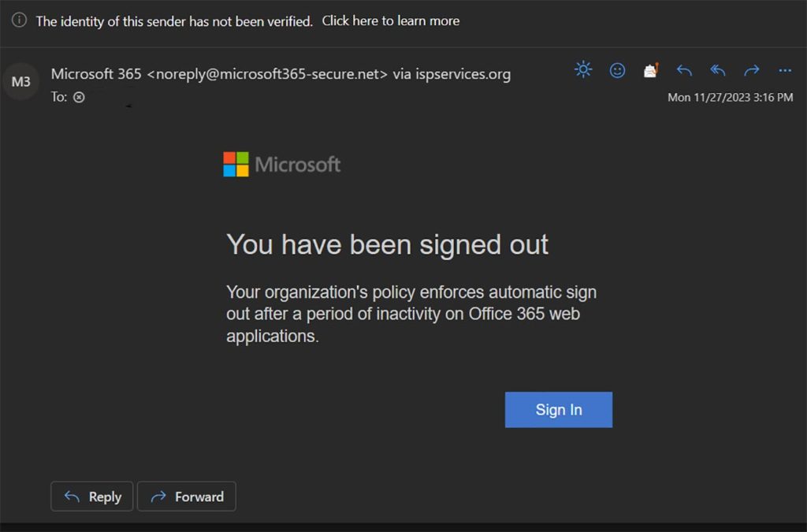Click the Reply arrow icon
The height and width of the screenshot is (532, 807).
(x=684, y=69)
